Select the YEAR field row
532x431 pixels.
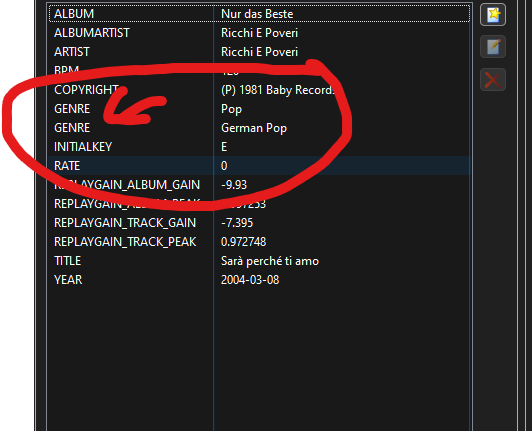(x=260, y=280)
